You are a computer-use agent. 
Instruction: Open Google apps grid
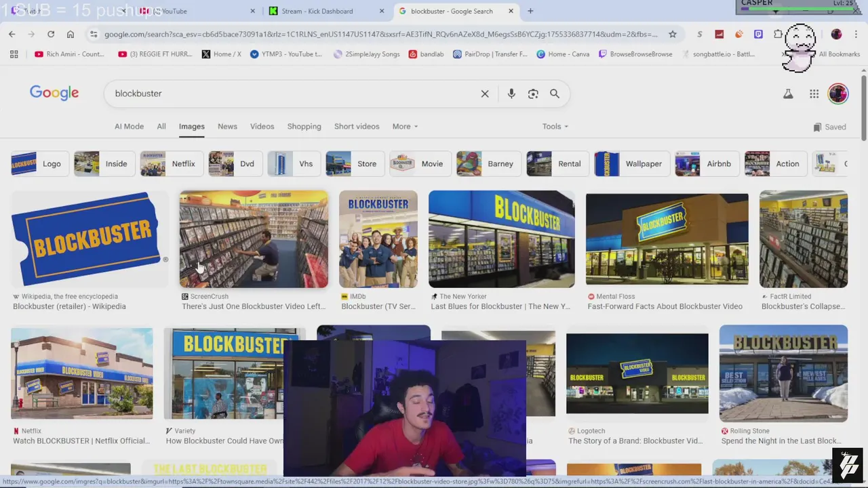point(814,94)
